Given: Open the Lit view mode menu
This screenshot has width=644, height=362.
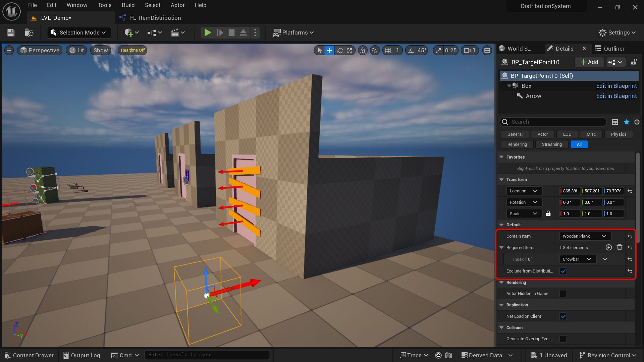Looking at the screenshot, I should [76, 50].
